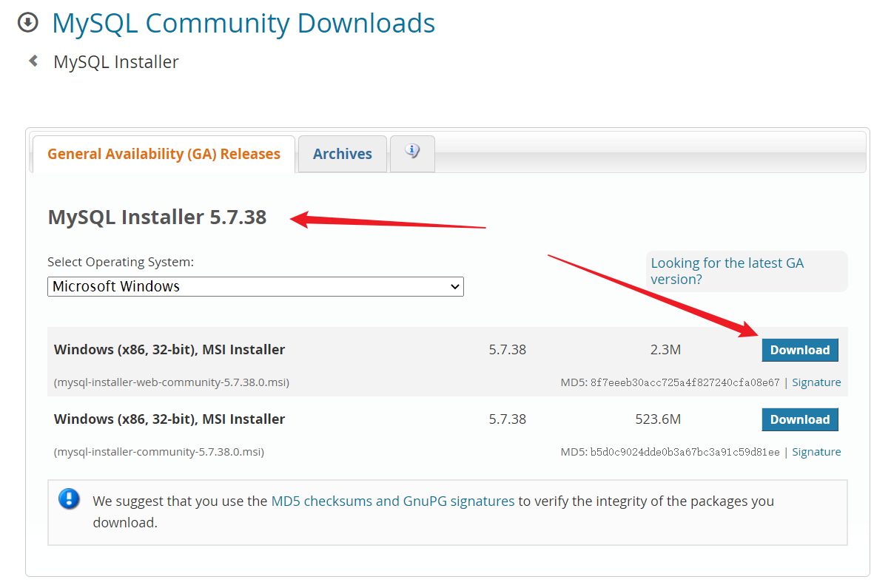Click version 5.7.38 in the 2.3M row
Screen dimensions: 891x588
[508, 349]
